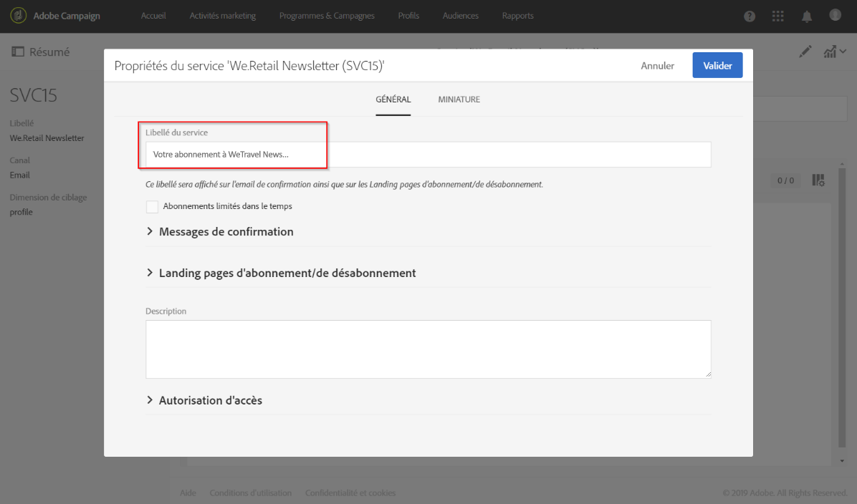Click the SVC15 heading
This screenshot has width=857, height=504.
point(34,95)
